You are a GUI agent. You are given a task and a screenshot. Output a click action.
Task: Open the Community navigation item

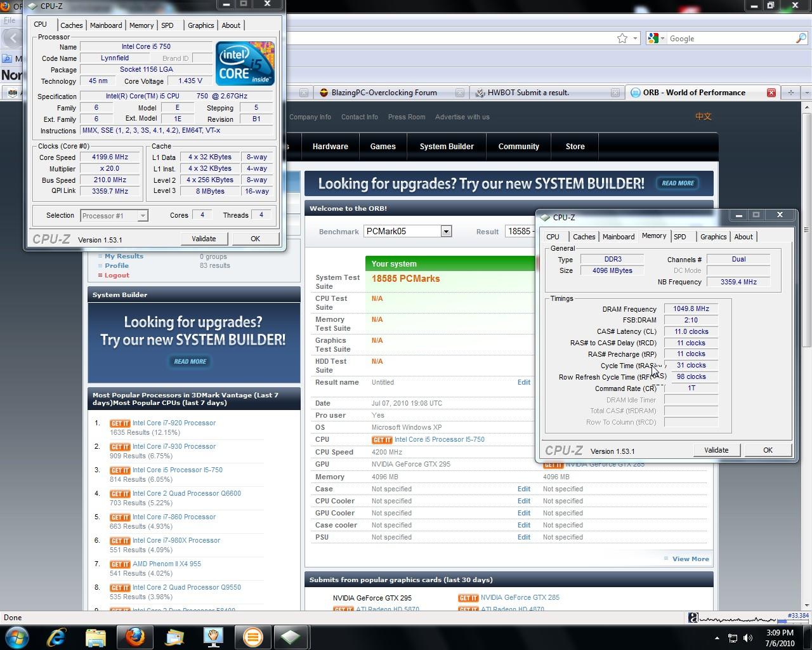click(x=519, y=147)
